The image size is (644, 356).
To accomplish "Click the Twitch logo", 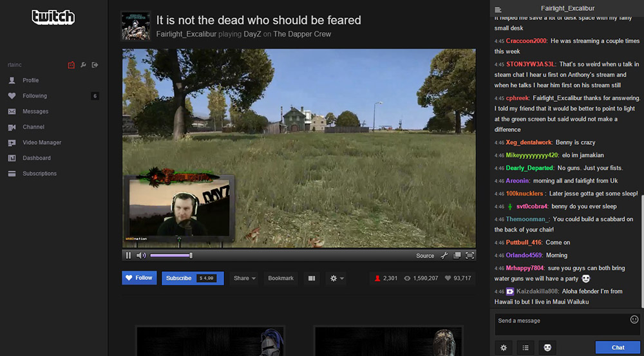I will (53, 17).
